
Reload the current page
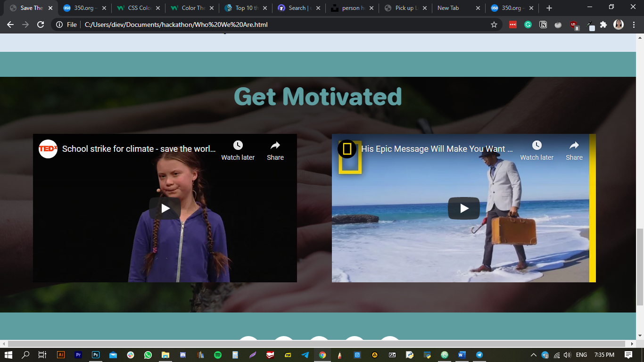coord(41,25)
